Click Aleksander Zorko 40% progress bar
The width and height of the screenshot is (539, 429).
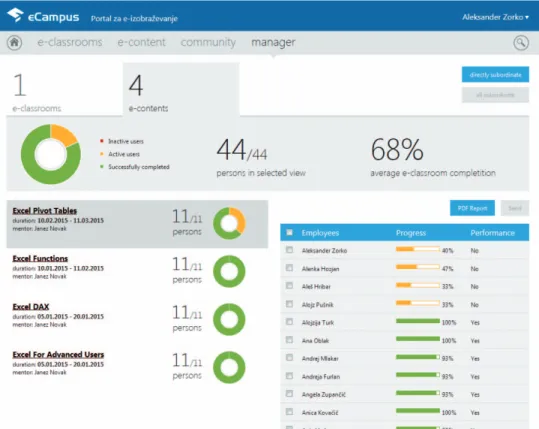(418, 249)
